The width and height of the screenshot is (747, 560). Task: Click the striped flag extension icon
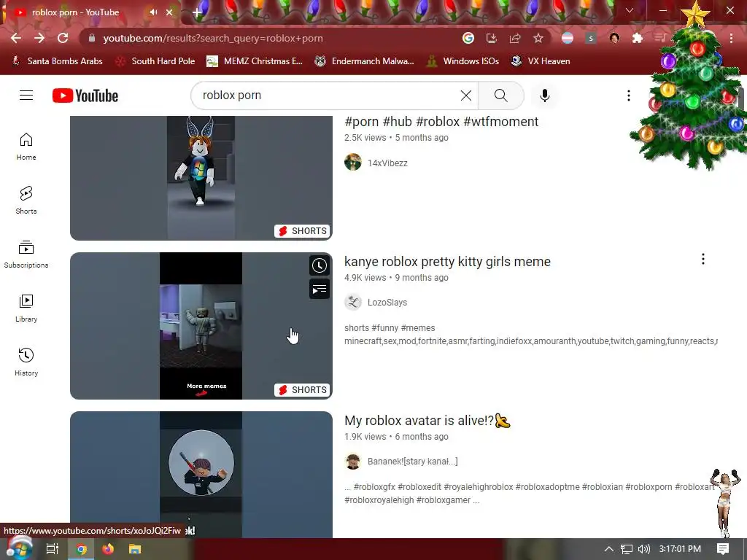point(568,38)
